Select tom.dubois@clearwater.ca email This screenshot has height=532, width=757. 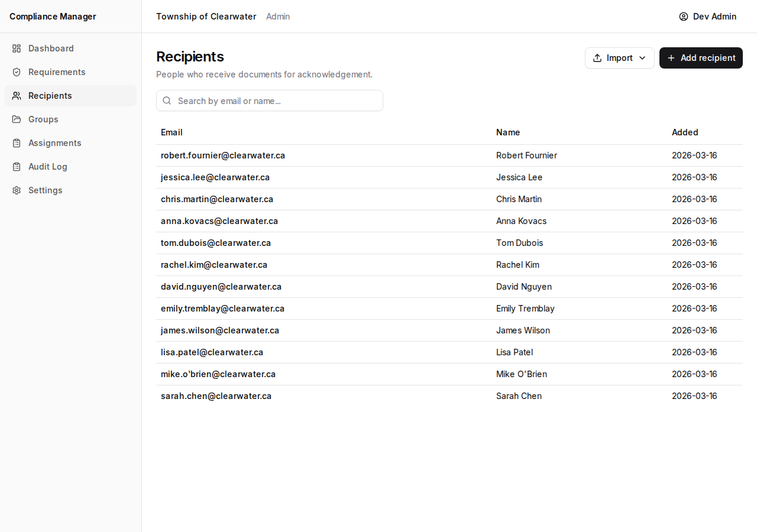pyautogui.click(x=216, y=243)
